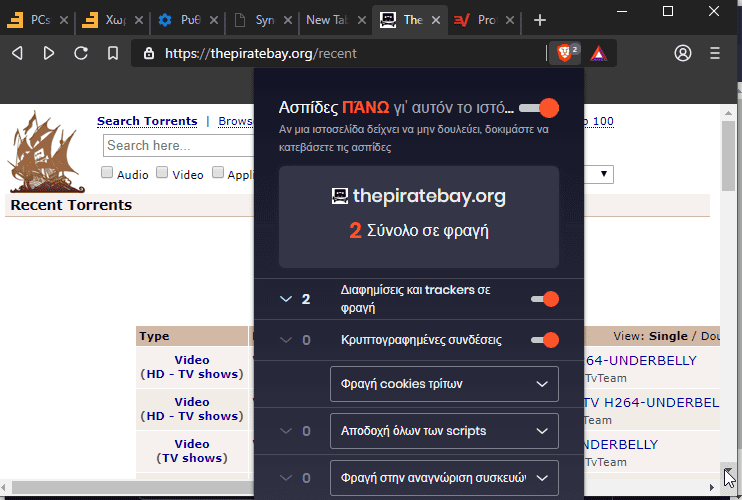Image resolution: width=742 pixels, height=500 pixels.
Task: Click the horizontal scrollbar thumb
Action: pos(132,487)
